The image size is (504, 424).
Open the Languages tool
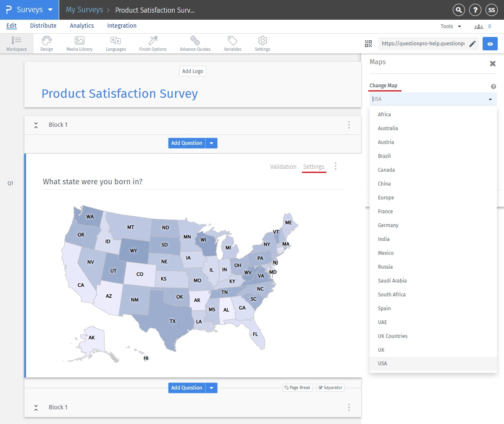[115, 43]
